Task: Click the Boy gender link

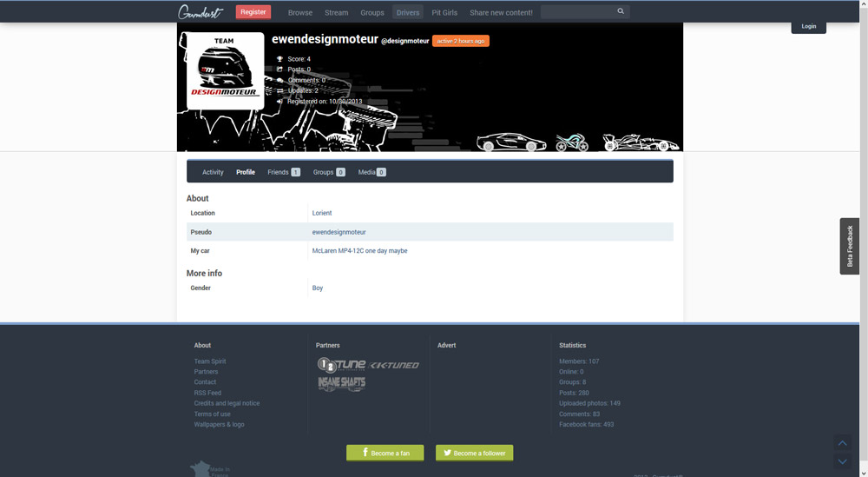Action: tap(317, 288)
